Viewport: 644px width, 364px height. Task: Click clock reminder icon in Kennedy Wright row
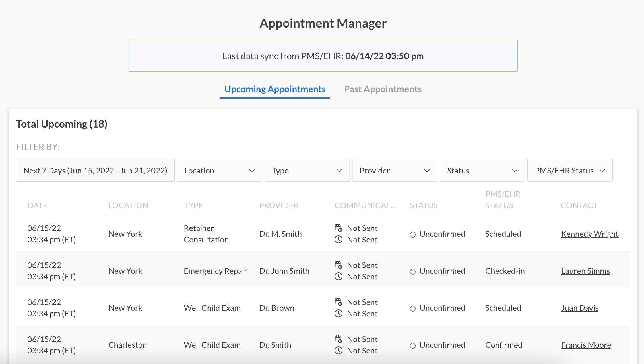pos(338,240)
